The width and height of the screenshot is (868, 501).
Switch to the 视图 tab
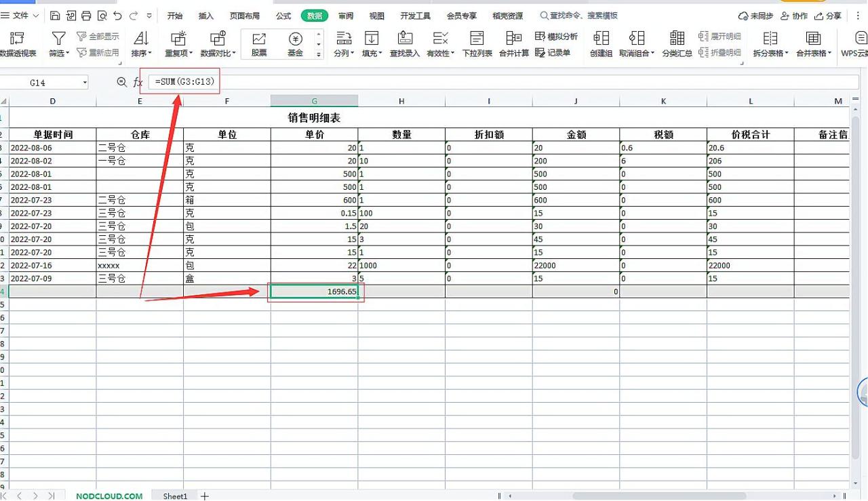point(377,16)
